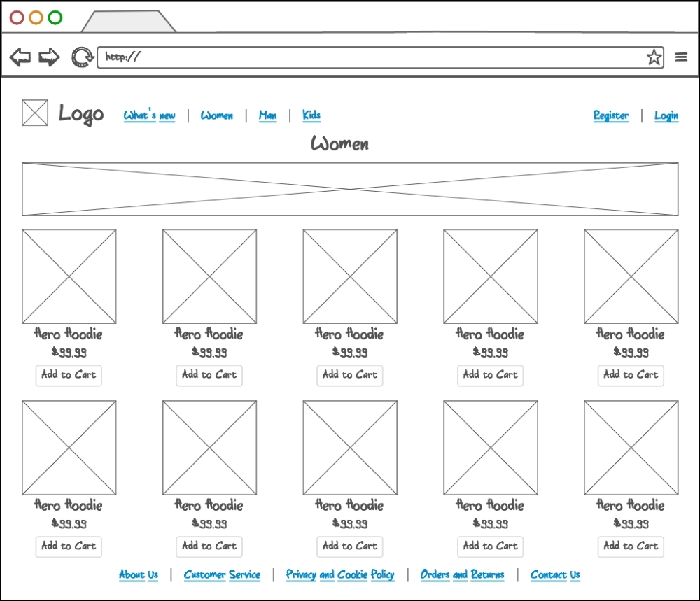Open the About Us footer link
The width and height of the screenshot is (700, 601).
[139, 574]
